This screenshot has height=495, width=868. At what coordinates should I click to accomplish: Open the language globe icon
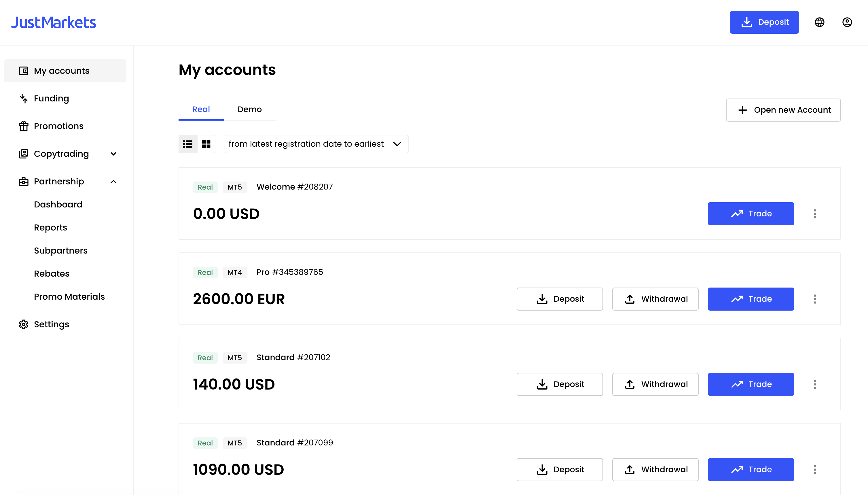tap(819, 22)
